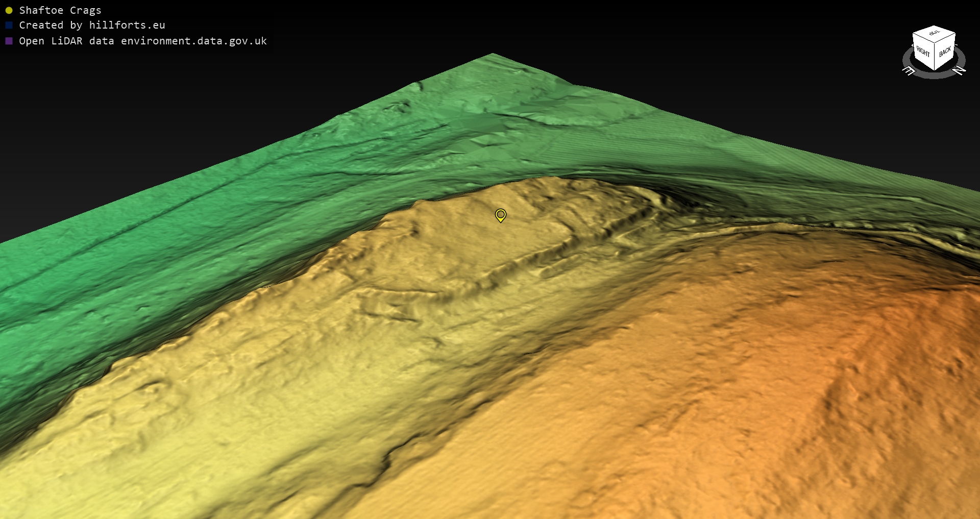Click the far pointed corner of the terrain
This screenshot has width=980, height=519.
(x=492, y=55)
